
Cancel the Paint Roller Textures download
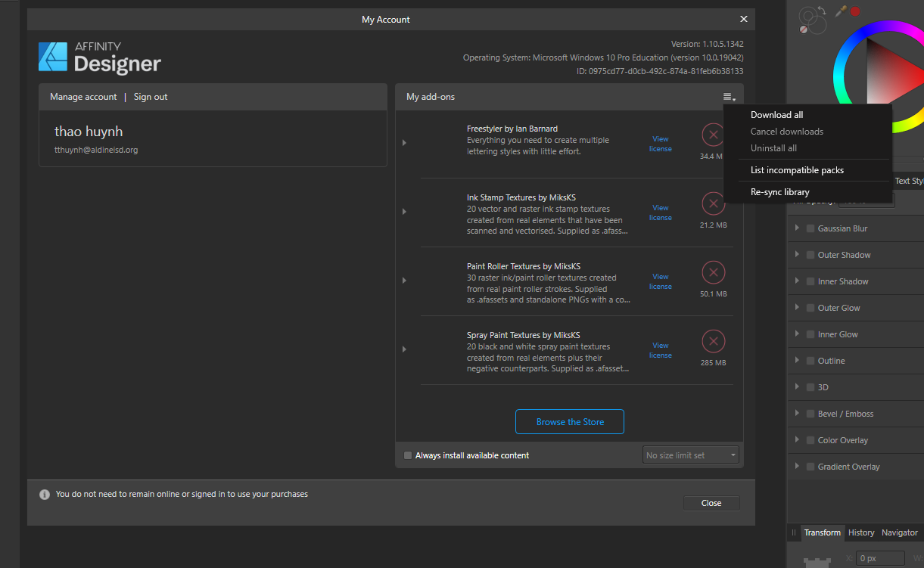tap(712, 272)
